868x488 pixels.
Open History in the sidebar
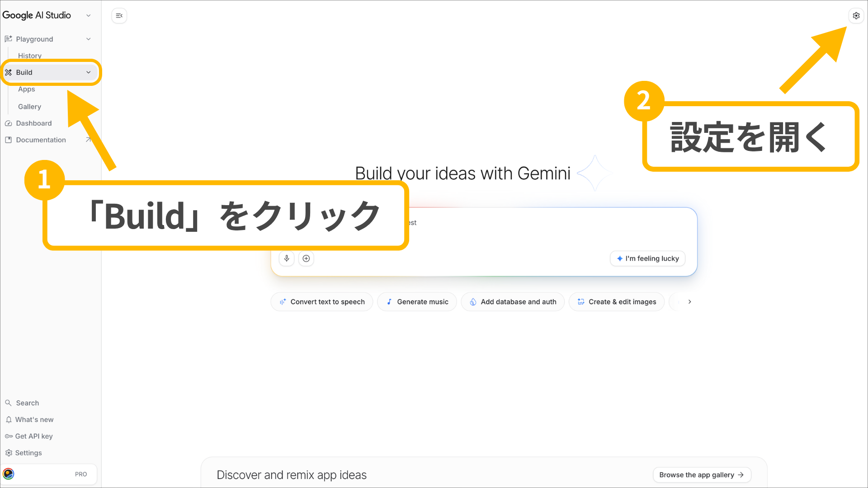click(x=30, y=56)
